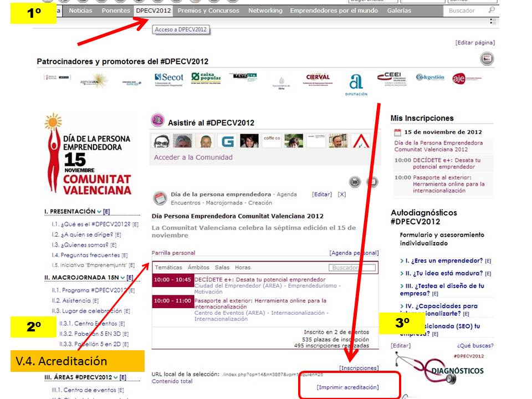Open the DPECV2012 menu item

pos(154,11)
